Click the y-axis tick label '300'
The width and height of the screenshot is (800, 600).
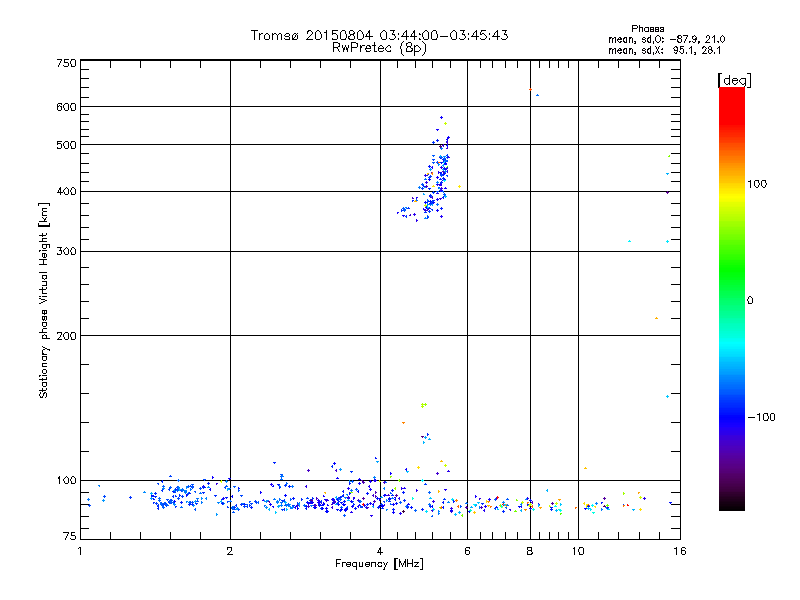tap(66, 252)
